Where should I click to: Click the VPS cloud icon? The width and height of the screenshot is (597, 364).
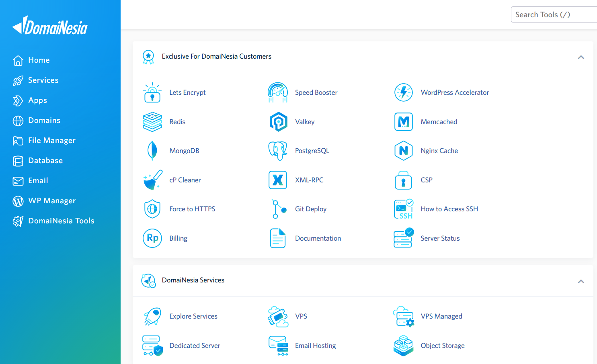pyautogui.click(x=278, y=317)
